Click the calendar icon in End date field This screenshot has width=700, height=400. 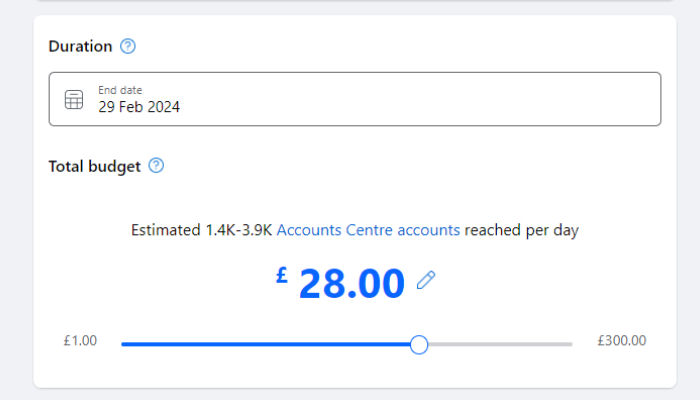pyautogui.click(x=74, y=99)
